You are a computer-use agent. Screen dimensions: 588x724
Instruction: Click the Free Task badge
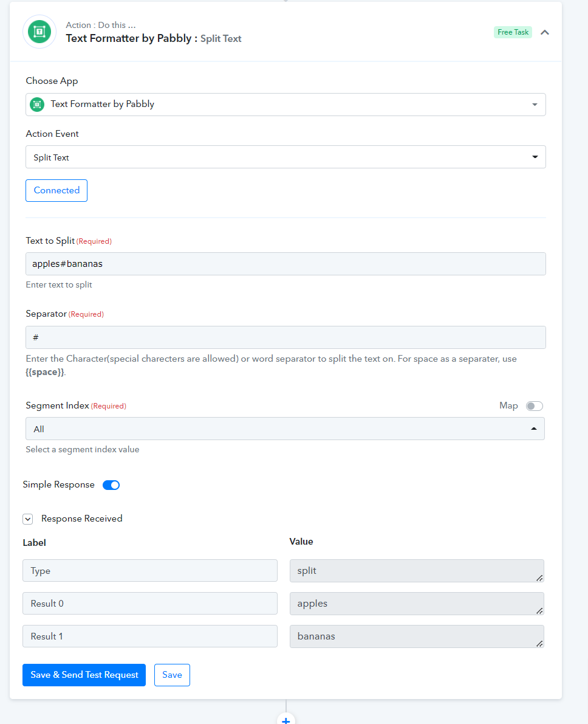(x=513, y=32)
